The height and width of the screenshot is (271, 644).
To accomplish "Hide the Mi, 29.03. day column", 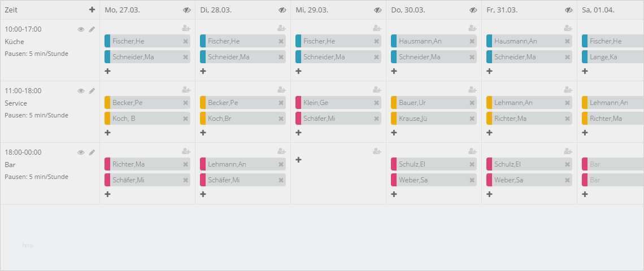I will pyautogui.click(x=378, y=10).
